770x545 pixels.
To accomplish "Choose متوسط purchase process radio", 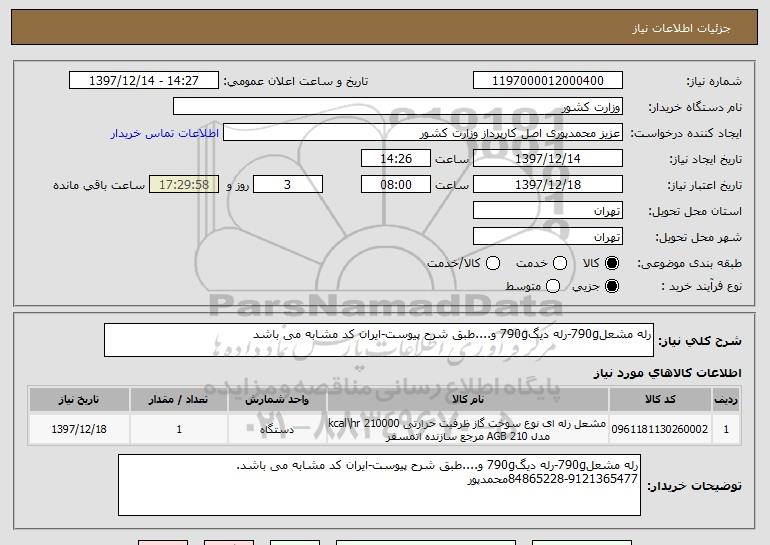I will pyautogui.click(x=553, y=286).
